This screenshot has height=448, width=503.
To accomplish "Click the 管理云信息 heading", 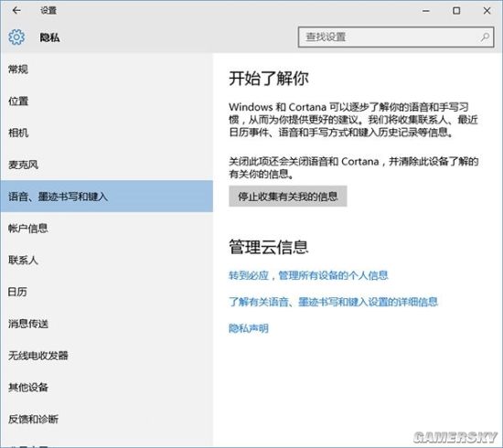I will coord(269,247).
